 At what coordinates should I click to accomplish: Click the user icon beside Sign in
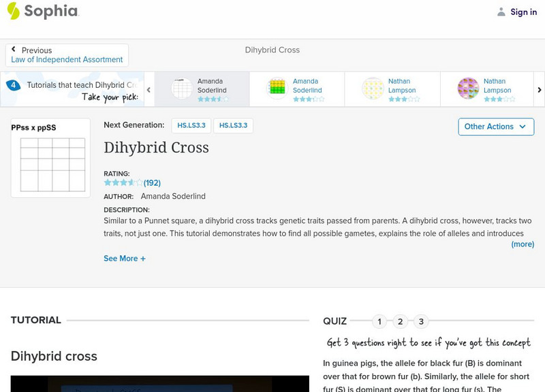click(501, 12)
